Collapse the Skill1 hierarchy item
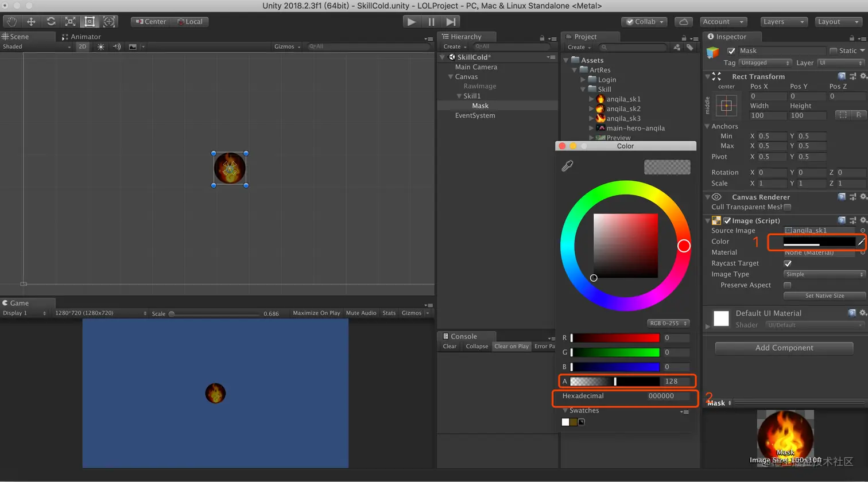 (x=459, y=96)
